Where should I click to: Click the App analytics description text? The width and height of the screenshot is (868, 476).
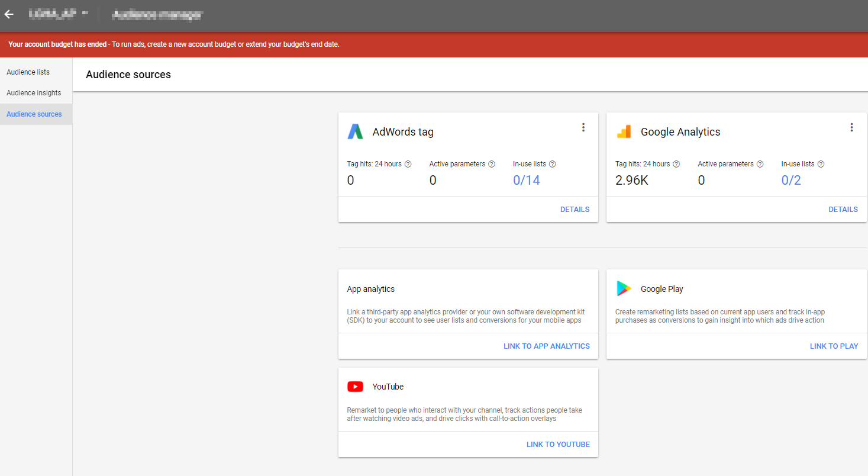coord(464,316)
